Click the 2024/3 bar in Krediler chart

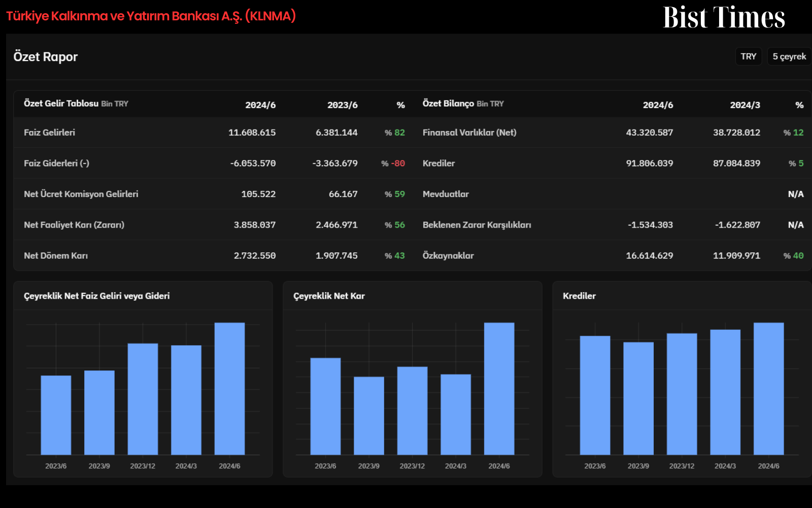pyautogui.click(x=725, y=392)
